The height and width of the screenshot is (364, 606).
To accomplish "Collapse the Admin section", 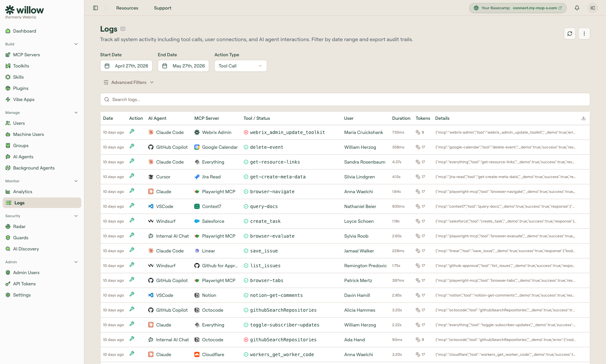I will tap(76, 262).
